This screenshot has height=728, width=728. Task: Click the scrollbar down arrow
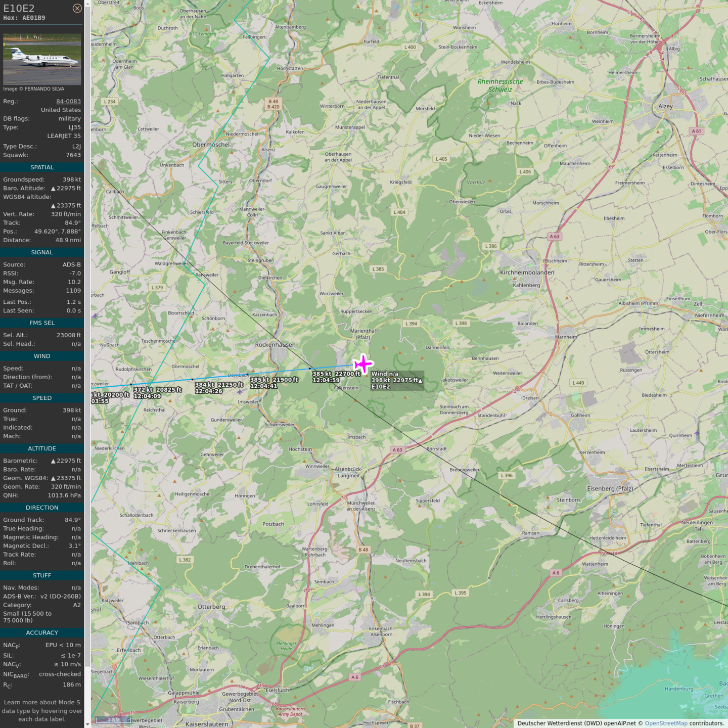(x=87, y=724)
